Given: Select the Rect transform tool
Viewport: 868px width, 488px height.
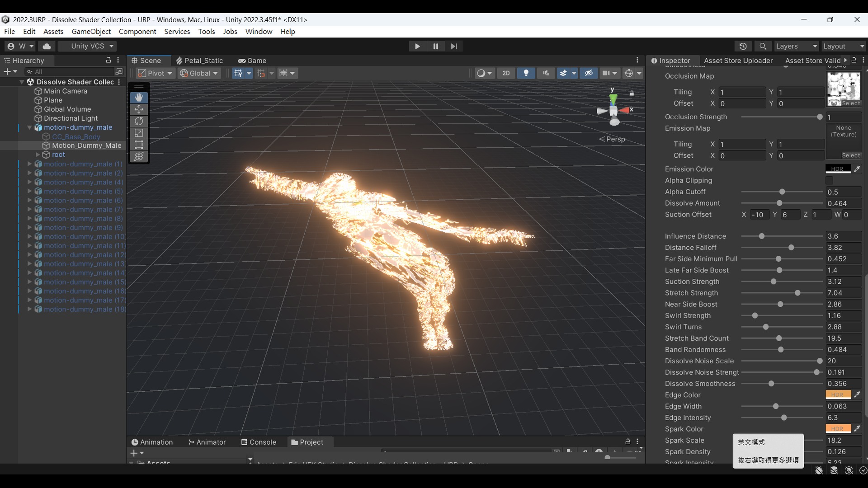Looking at the screenshot, I should (x=139, y=145).
